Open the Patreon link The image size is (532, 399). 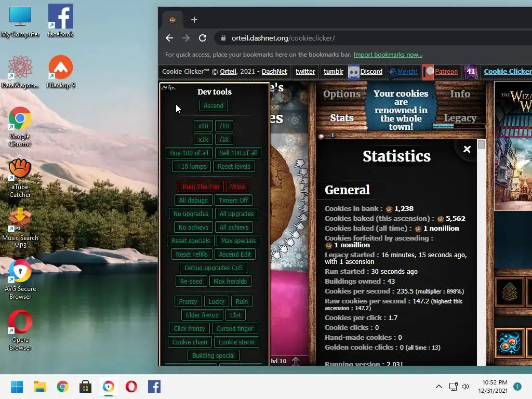(x=446, y=72)
